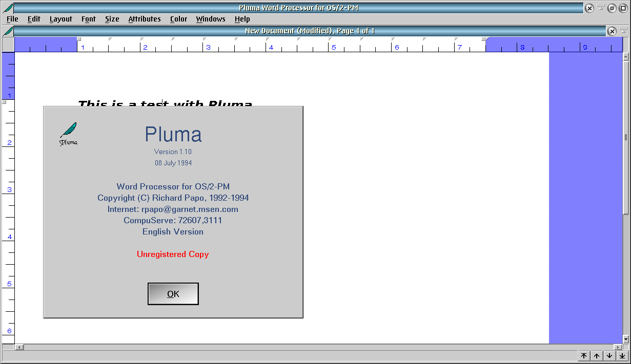Expand the Attributes menu
Screen dimensions: 631x364
click(144, 19)
